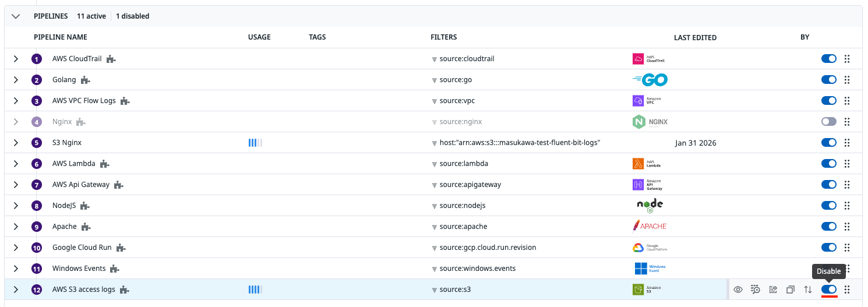Viewport: 868px width, 307px height.
Task: Collapse the PIPELINES section chevron
Action: click(16, 16)
